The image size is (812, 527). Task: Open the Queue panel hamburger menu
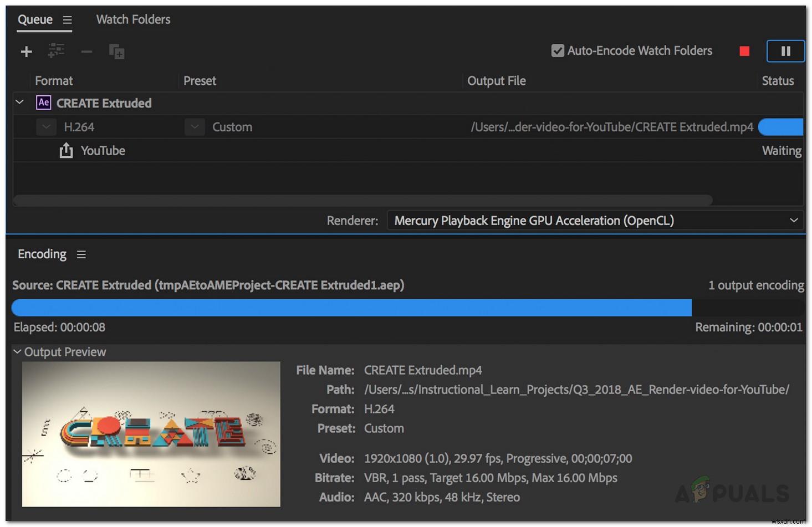pyautogui.click(x=68, y=19)
